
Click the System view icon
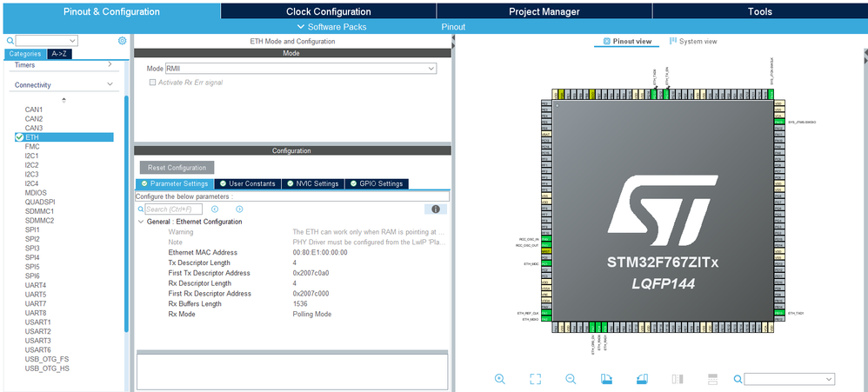[673, 41]
